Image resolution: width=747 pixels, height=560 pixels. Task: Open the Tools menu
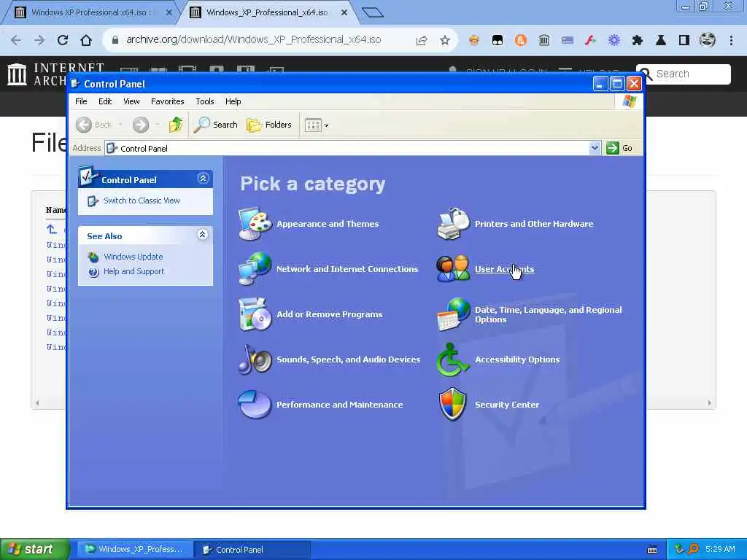pyautogui.click(x=205, y=101)
